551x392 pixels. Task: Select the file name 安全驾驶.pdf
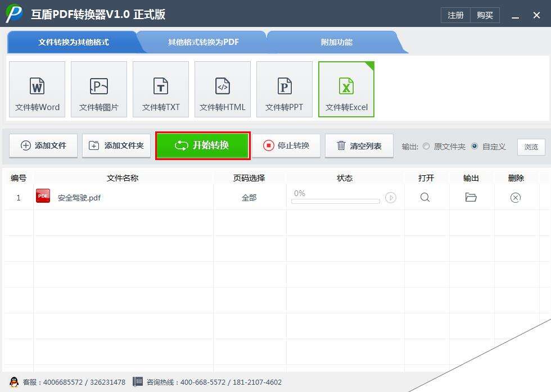[79, 198]
